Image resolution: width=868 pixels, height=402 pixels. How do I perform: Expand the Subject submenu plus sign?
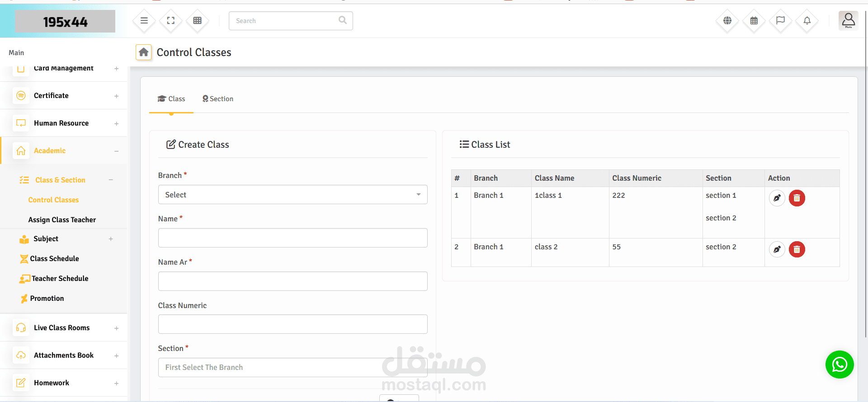[x=111, y=239]
